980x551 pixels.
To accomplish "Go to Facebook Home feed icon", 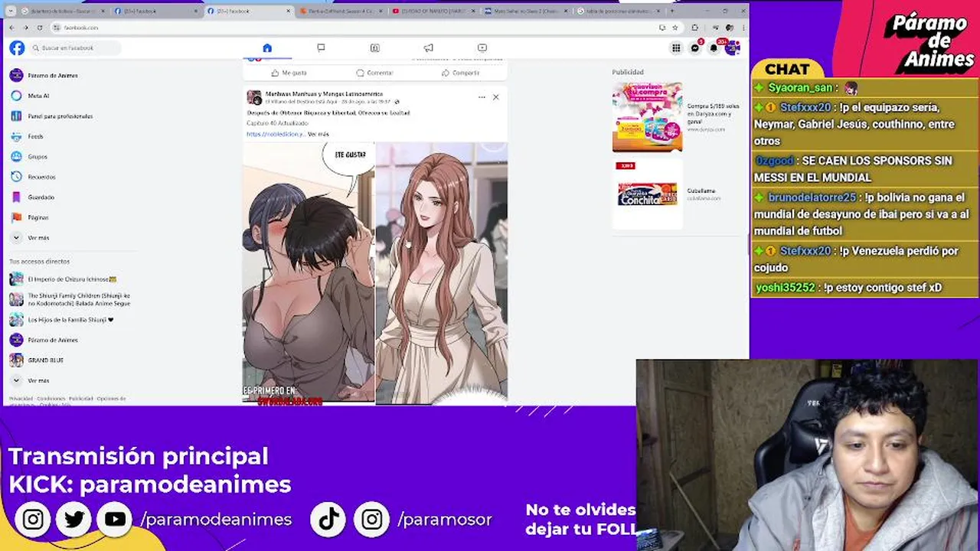I will click(267, 47).
